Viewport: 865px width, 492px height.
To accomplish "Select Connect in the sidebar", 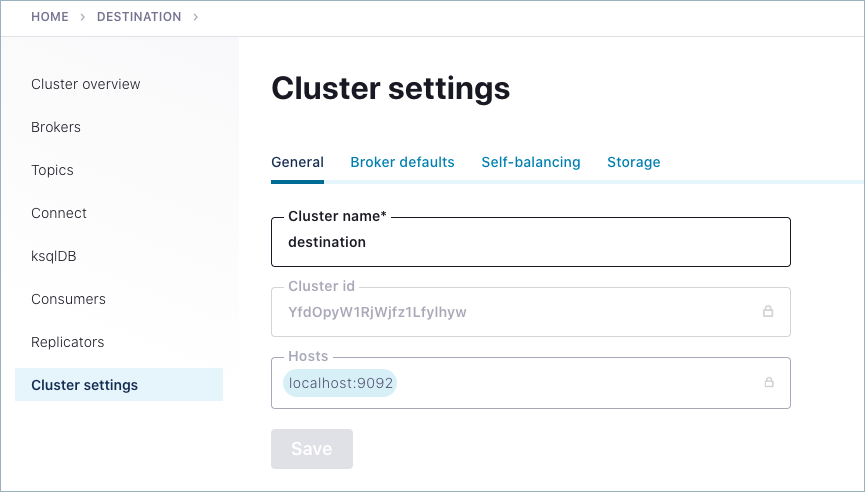I will [58, 213].
